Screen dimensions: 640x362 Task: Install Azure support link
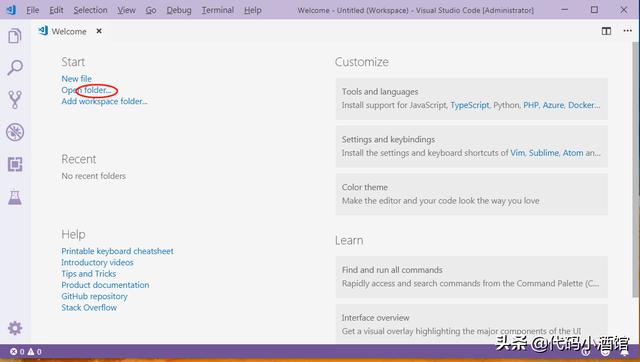(553, 105)
